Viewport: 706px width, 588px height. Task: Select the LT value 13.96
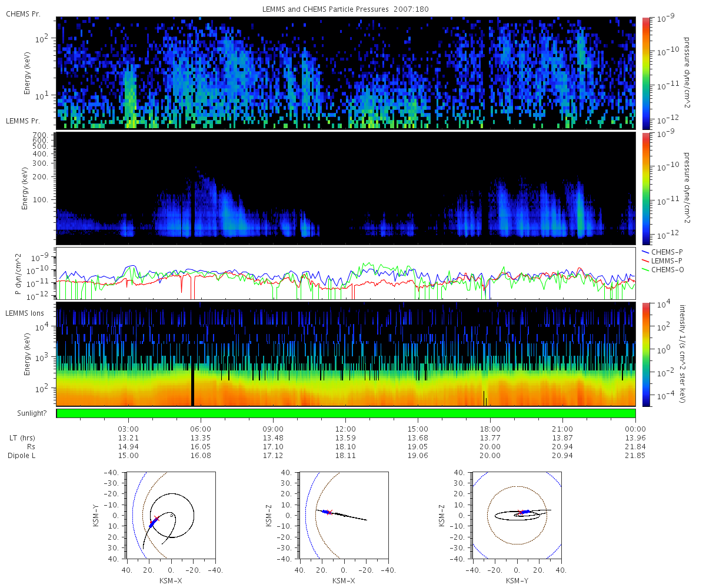point(635,438)
